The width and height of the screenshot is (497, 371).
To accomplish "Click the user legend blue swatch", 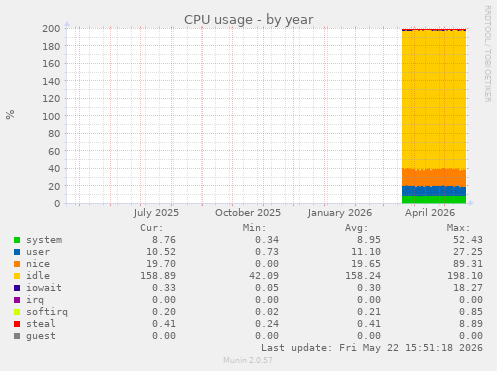I will pyautogui.click(x=17, y=252).
